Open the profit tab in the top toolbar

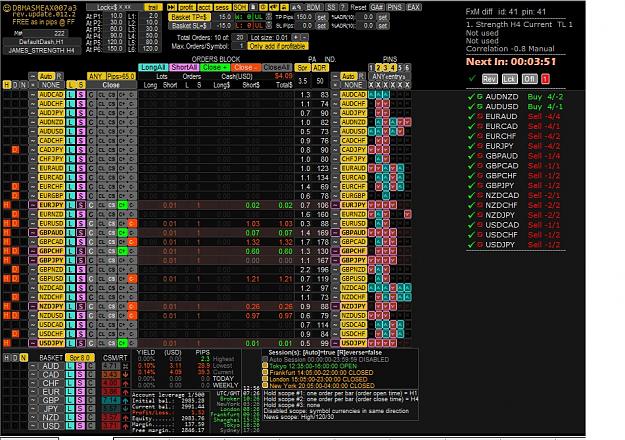click(x=186, y=7)
